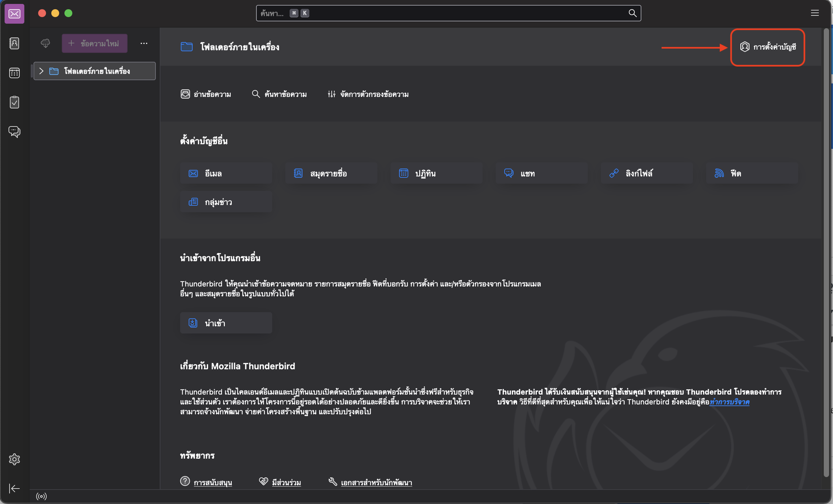Open folder pane options ellipsis menu
Screen dimensions: 833x504
pyautogui.click(x=144, y=43)
